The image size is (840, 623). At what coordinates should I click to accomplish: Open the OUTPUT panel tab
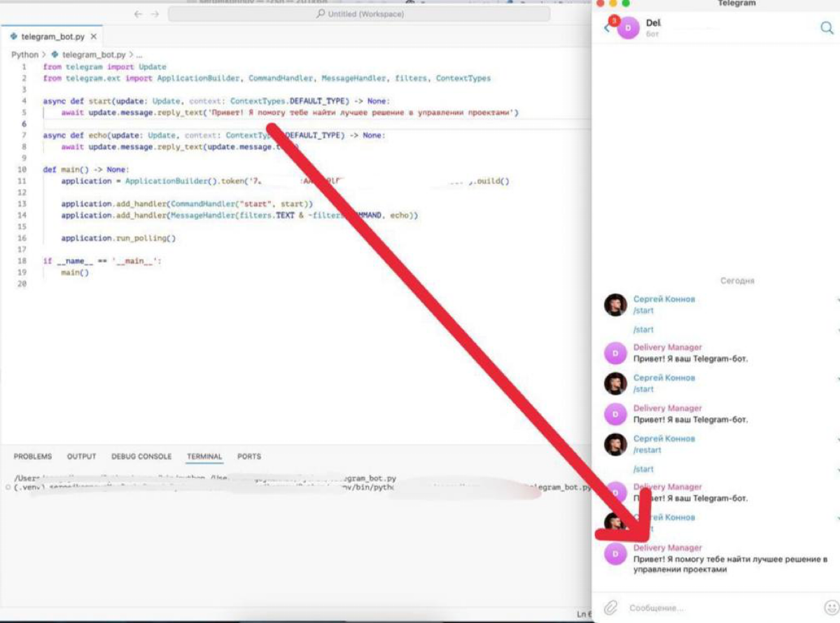click(81, 456)
